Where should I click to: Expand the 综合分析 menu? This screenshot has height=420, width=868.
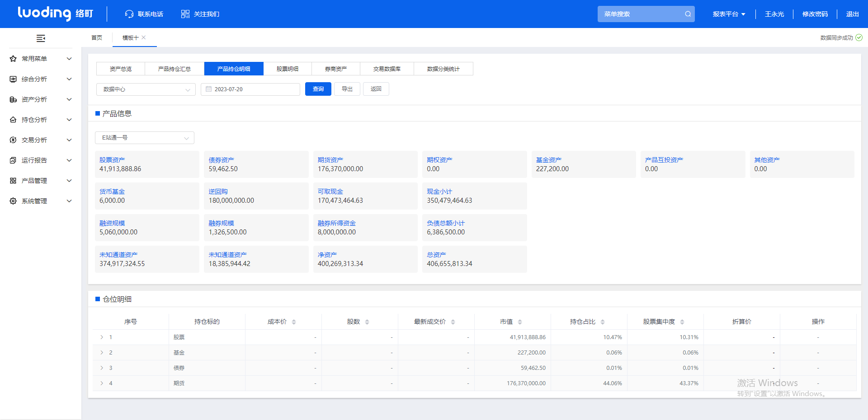click(69, 79)
